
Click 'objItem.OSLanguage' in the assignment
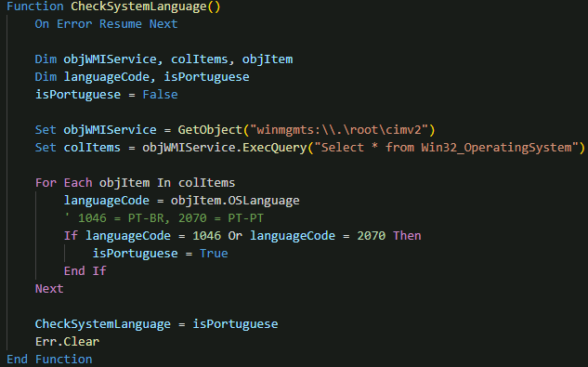click(235, 201)
